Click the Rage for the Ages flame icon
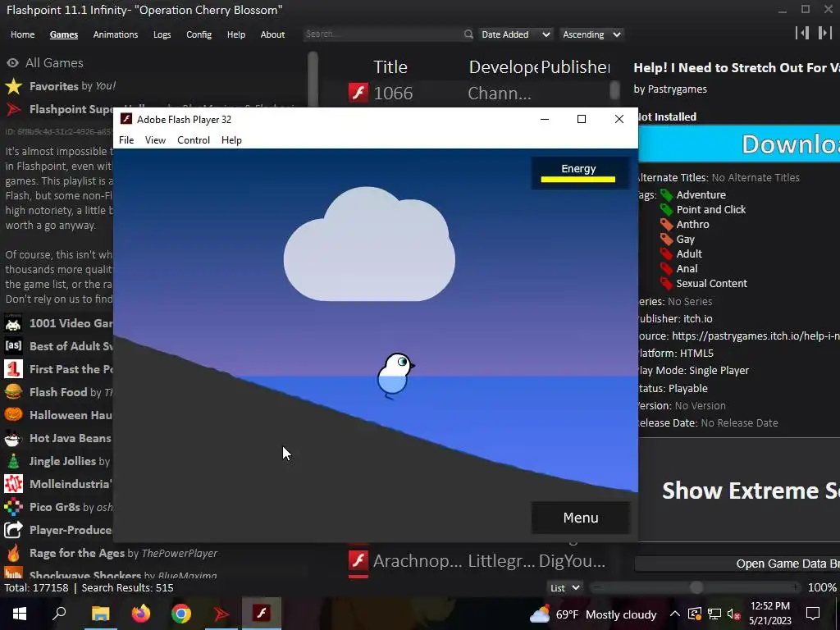The height and width of the screenshot is (630, 840). 13,553
